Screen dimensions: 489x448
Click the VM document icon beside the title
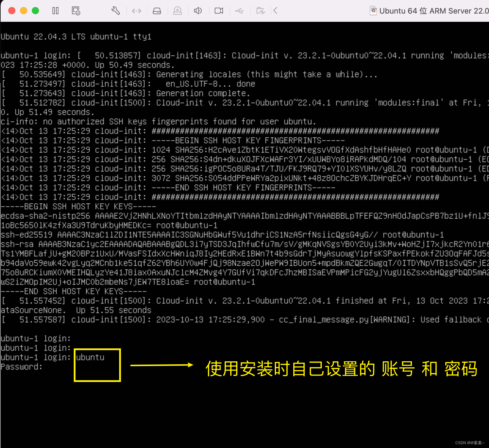[373, 11]
